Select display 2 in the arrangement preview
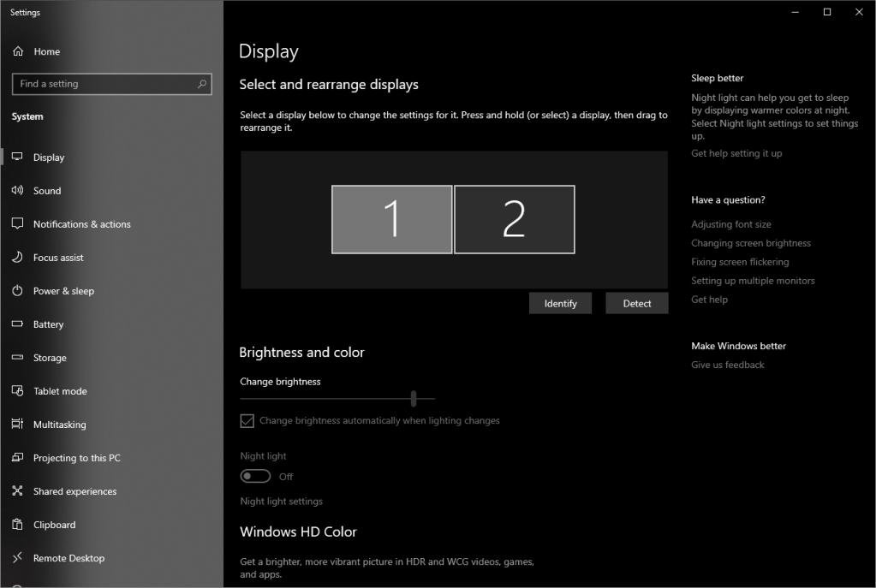Image resolution: width=876 pixels, height=588 pixels. click(x=514, y=219)
